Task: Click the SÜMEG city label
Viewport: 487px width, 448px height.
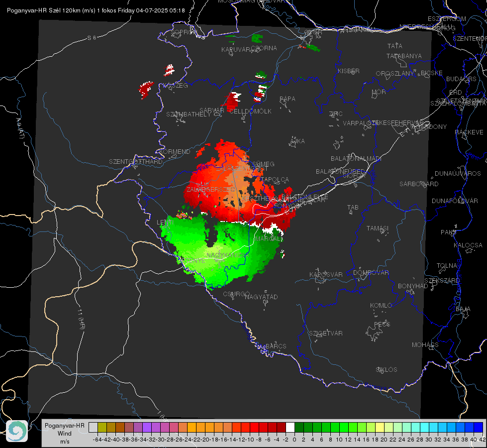Action: pyautogui.click(x=263, y=164)
